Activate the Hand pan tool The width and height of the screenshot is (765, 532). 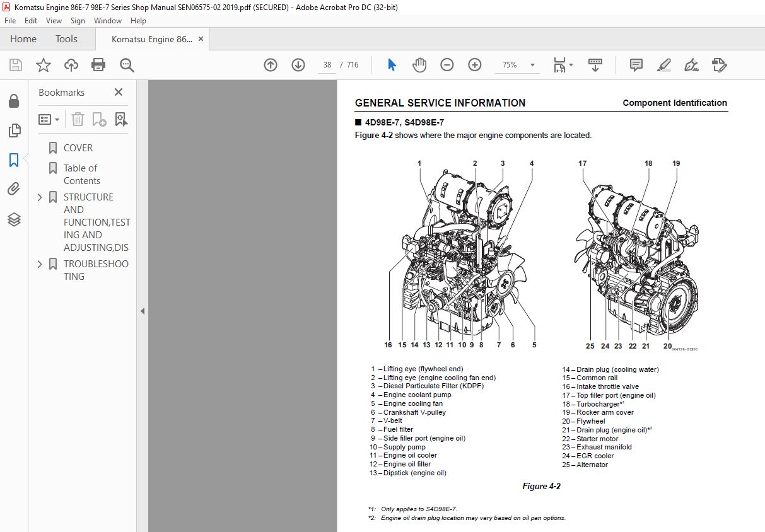tap(419, 65)
